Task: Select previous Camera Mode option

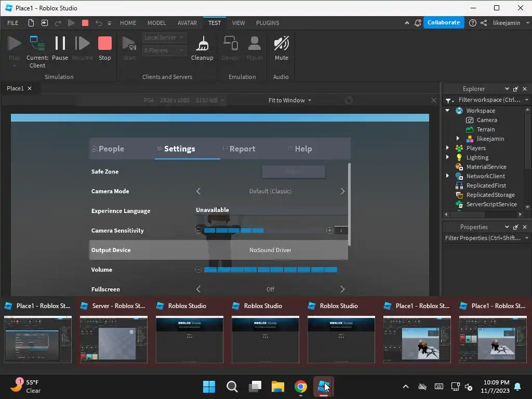Action: pyautogui.click(x=198, y=191)
